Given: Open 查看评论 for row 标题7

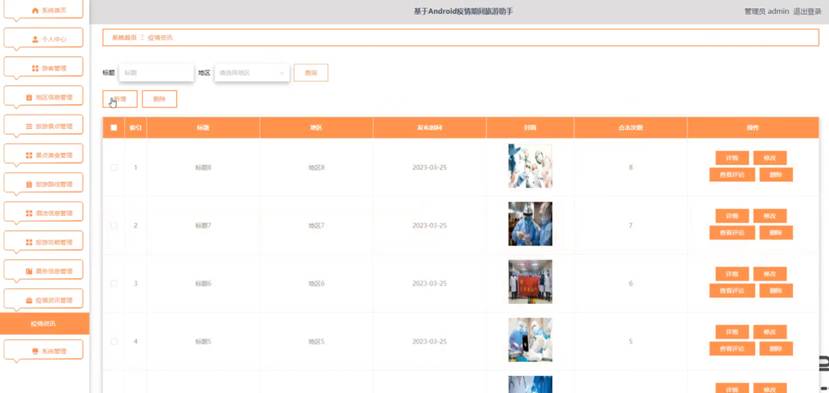Looking at the screenshot, I should click(732, 233).
